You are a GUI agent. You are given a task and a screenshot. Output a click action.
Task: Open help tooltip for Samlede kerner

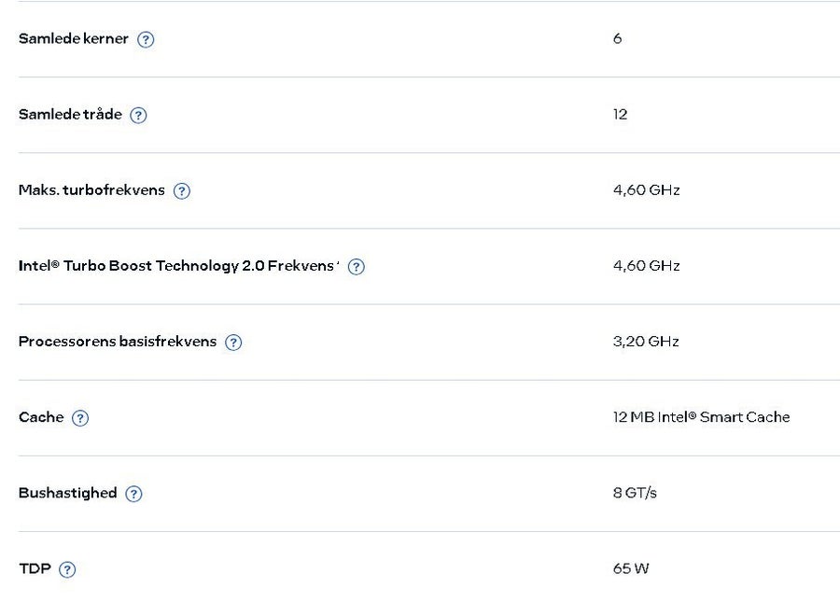point(146,39)
